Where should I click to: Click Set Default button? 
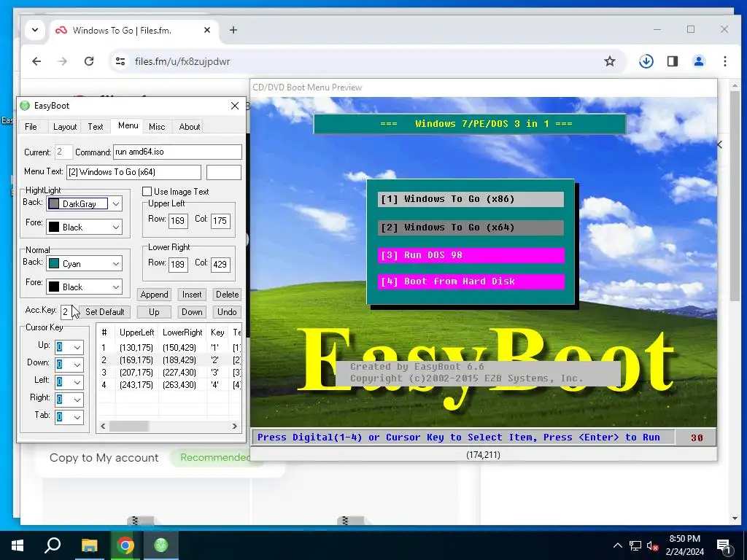[105, 312]
